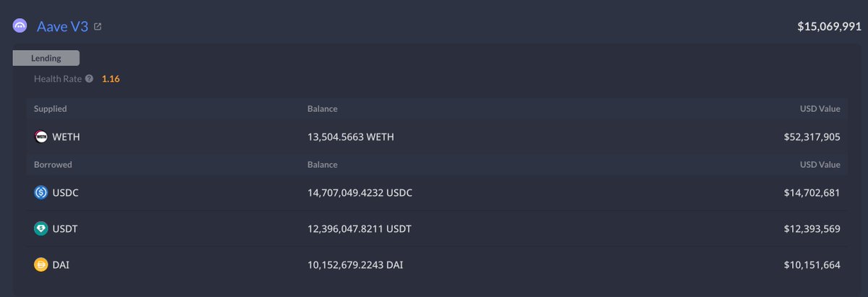Click the total value $15,069,991
The height and width of the screenshot is (297, 868).
(829, 27)
